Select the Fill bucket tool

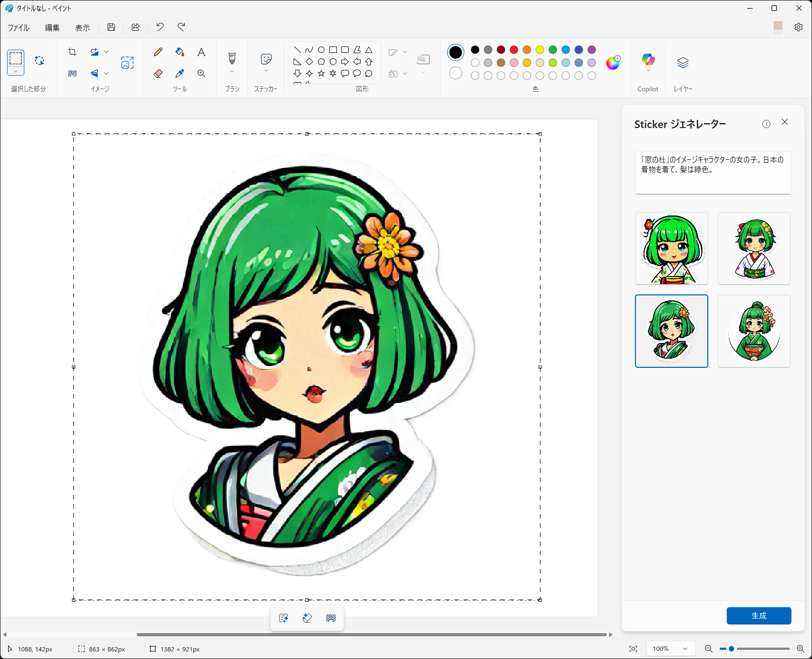pyautogui.click(x=180, y=52)
